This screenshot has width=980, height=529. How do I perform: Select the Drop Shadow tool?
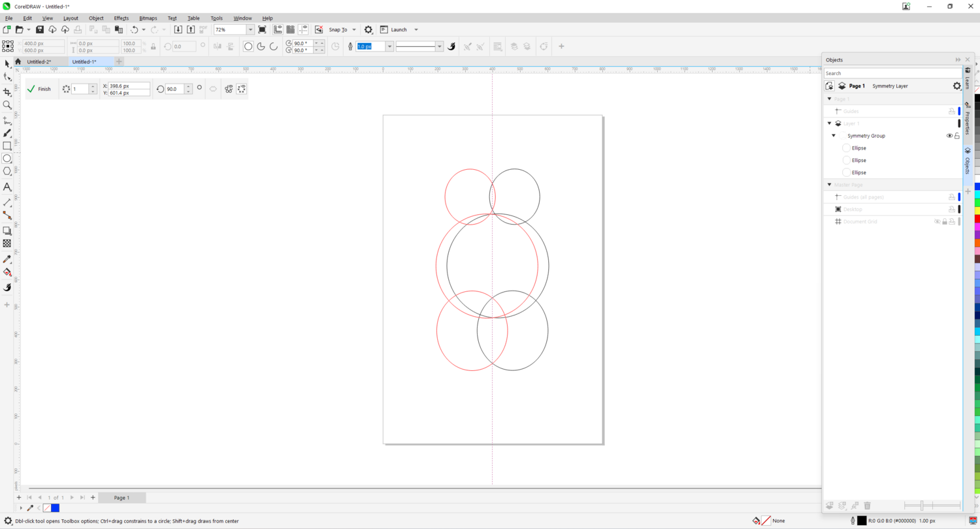(x=7, y=231)
